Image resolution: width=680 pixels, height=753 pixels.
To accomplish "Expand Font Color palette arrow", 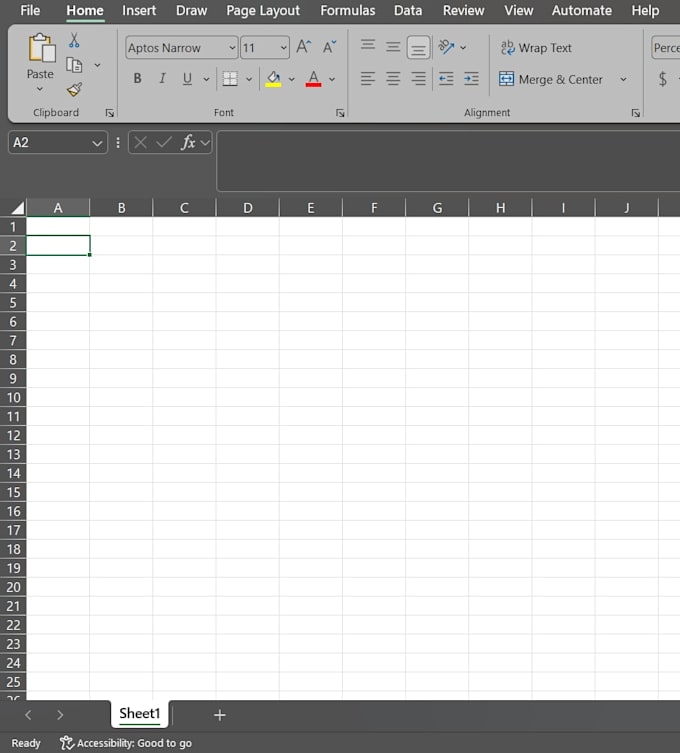I will [x=332, y=79].
